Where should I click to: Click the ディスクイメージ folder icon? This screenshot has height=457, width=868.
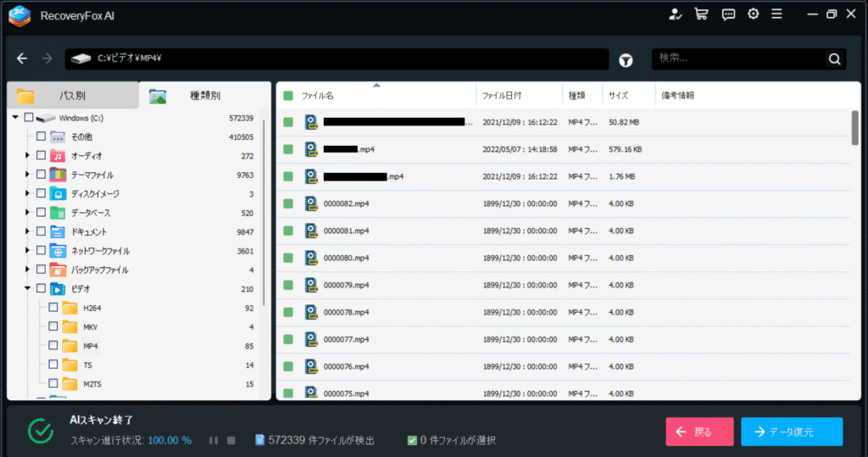coord(58,193)
